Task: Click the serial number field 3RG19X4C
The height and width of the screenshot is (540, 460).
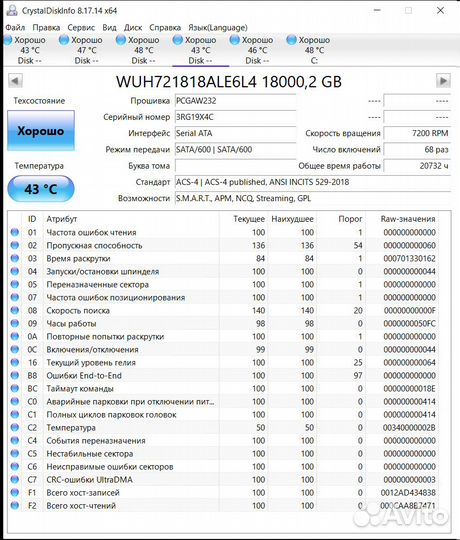Action: pos(236,117)
